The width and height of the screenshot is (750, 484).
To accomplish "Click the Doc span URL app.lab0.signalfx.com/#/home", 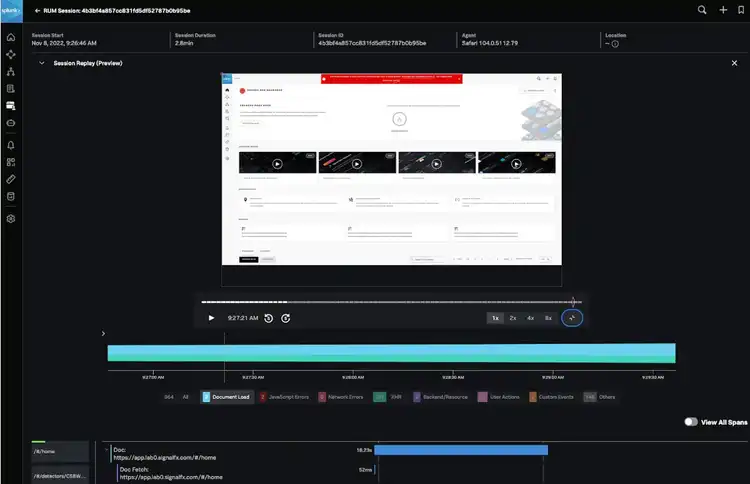I will (165, 457).
